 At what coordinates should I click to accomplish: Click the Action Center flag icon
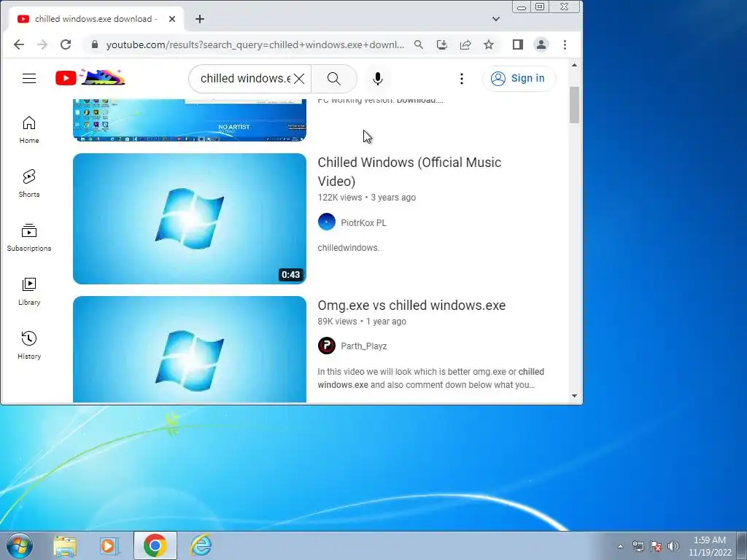(x=656, y=546)
